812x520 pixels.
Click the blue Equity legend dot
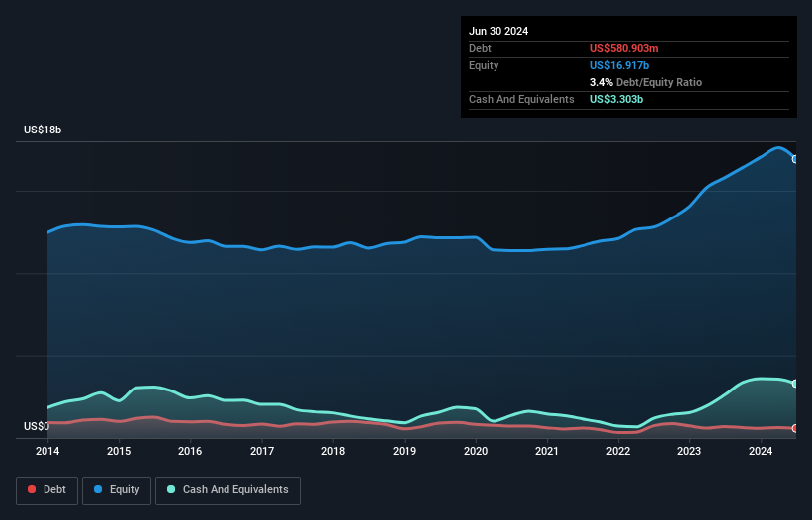point(98,489)
